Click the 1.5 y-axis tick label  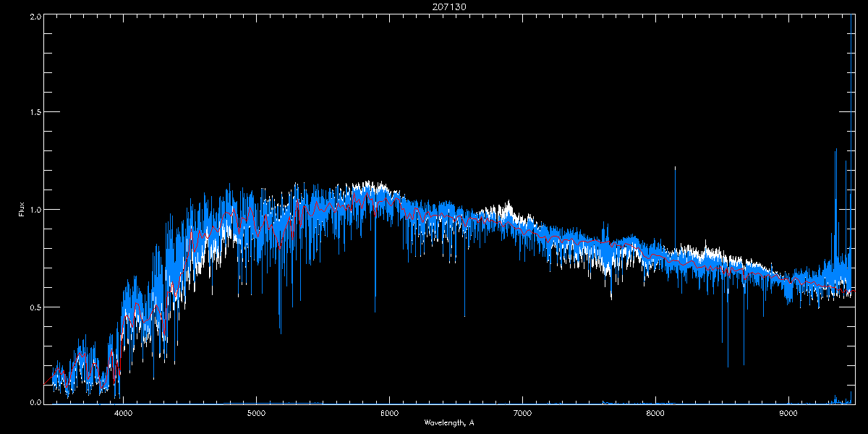click(x=34, y=112)
